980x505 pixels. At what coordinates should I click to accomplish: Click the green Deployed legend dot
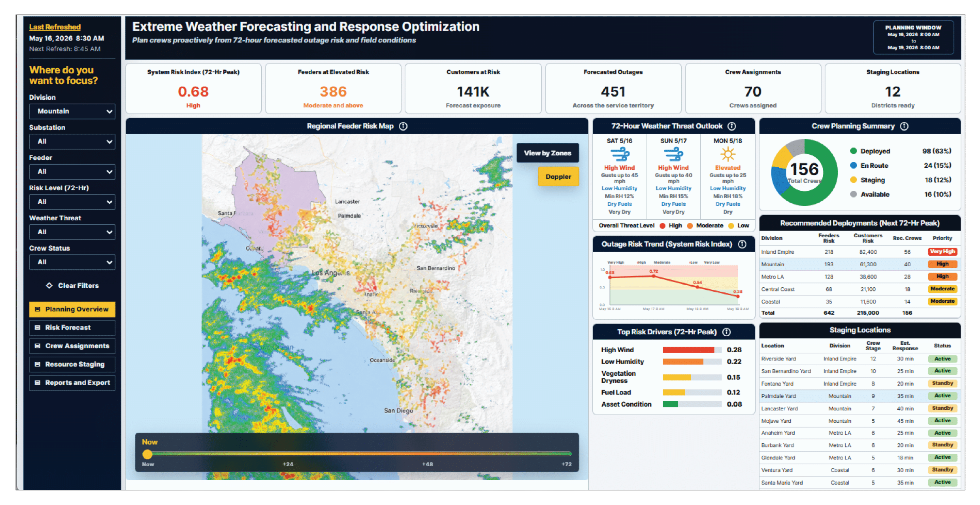coord(853,151)
